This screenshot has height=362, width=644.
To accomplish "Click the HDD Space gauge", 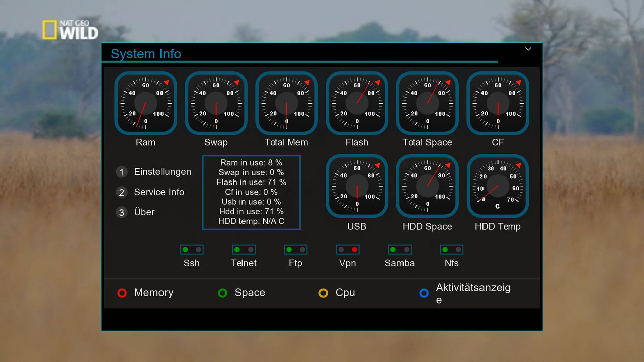I will tap(428, 186).
